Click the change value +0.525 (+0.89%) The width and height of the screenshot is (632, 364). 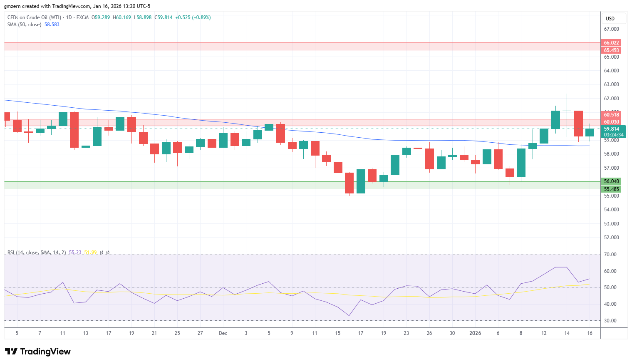click(x=193, y=17)
